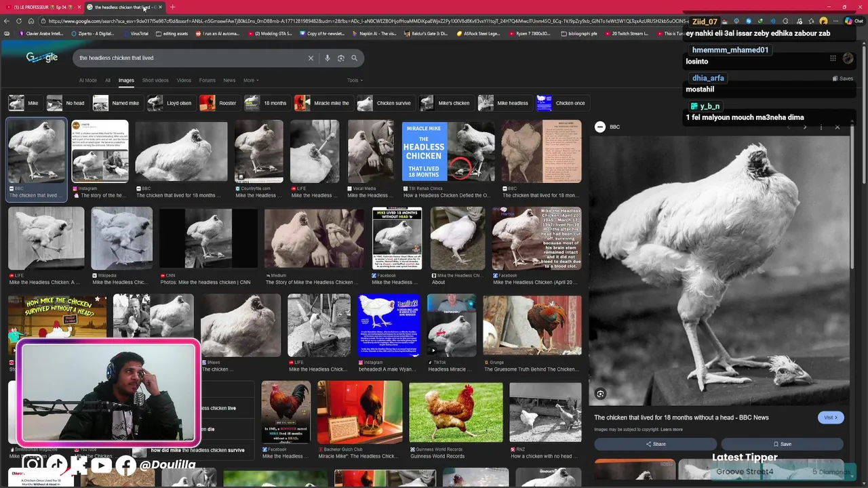
Task: Open the 'bibliographi pfe' bookmark folder
Action: (579, 33)
